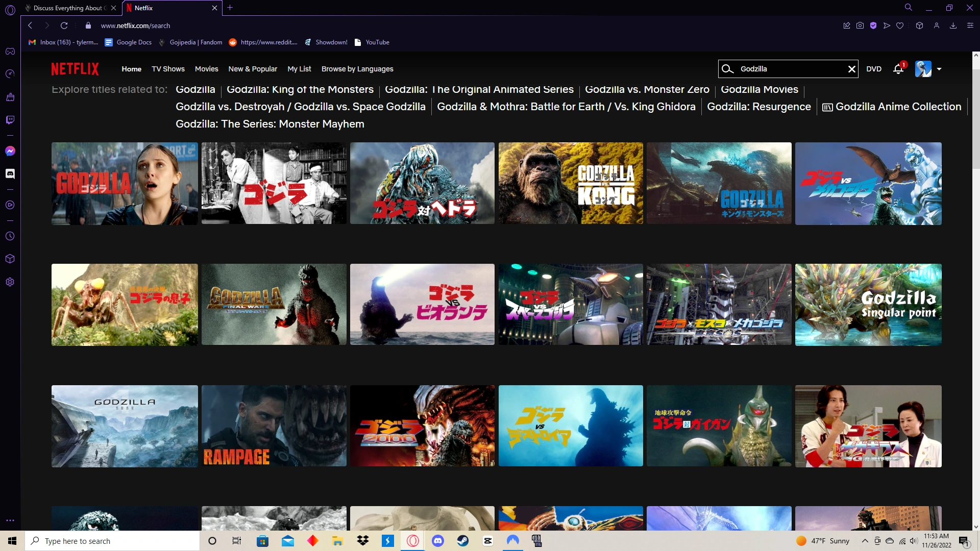
Task: Open the Player icon in the sidebar
Action: pos(10,205)
